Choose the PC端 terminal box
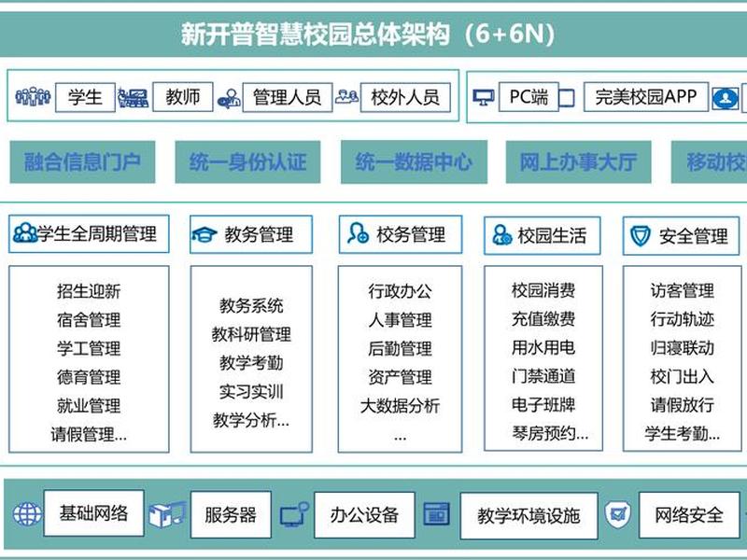The height and width of the screenshot is (560, 747). click(529, 97)
